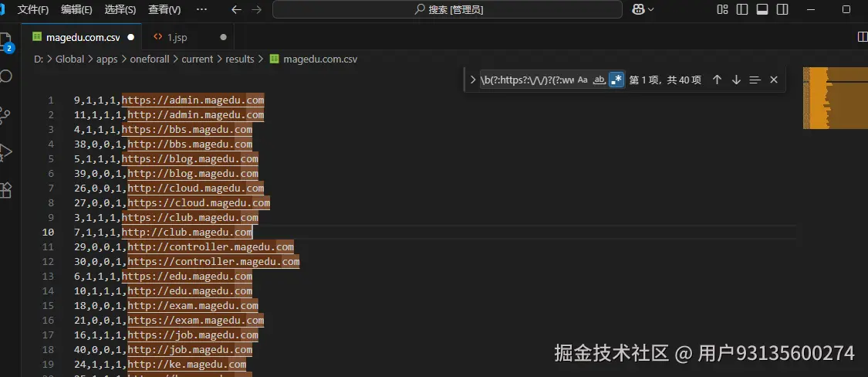Image resolution: width=868 pixels, height=377 pixels.
Task: Open the current breadcrumb
Action: (x=197, y=59)
